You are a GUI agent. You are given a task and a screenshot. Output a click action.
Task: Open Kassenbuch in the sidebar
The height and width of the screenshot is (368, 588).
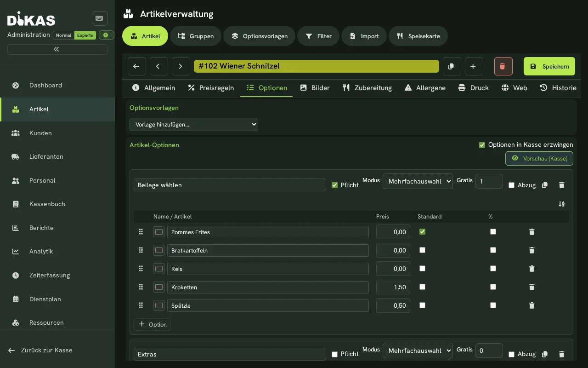point(57,204)
